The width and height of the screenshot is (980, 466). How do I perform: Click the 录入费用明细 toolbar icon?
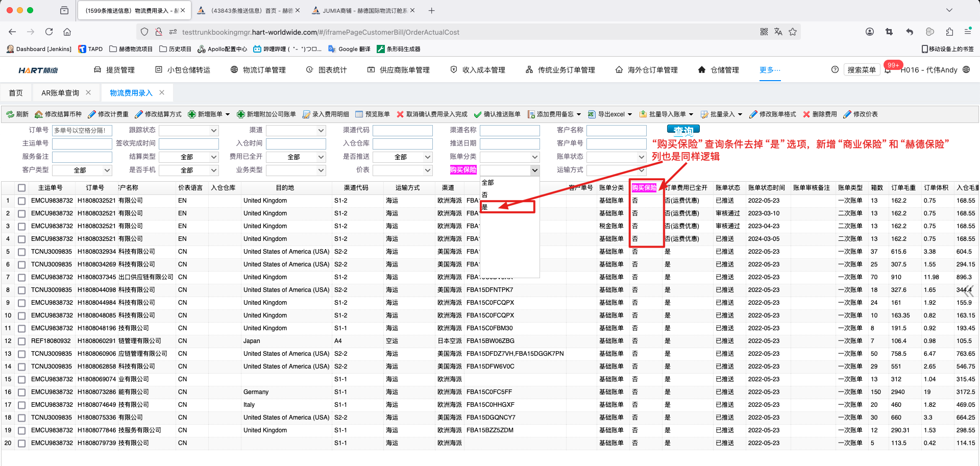306,114
